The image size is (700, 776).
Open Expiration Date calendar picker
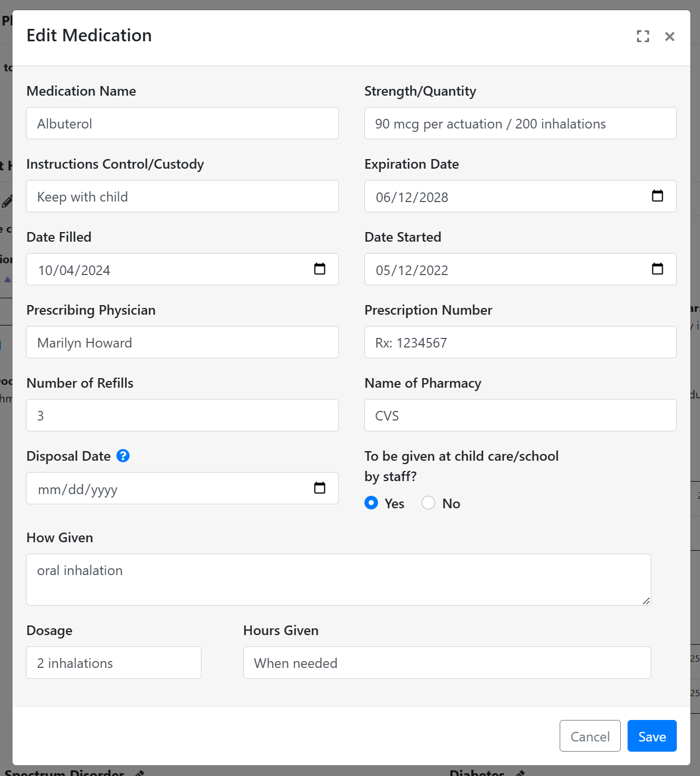pos(658,196)
